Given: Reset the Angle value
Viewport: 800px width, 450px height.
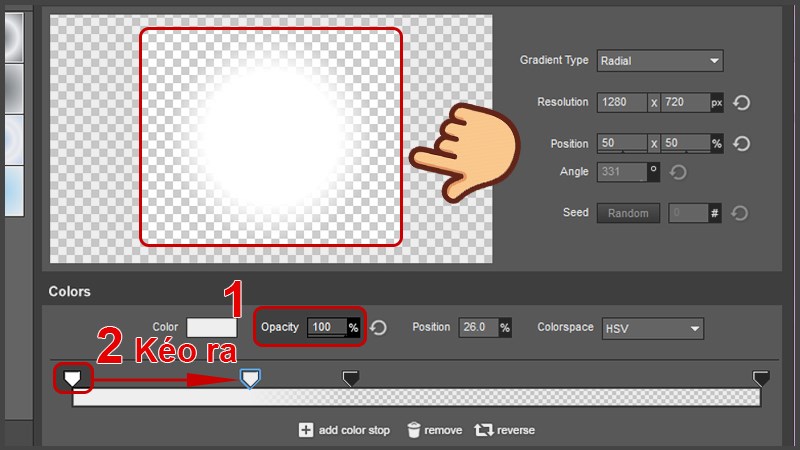Looking at the screenshot, I should [678, 173].
